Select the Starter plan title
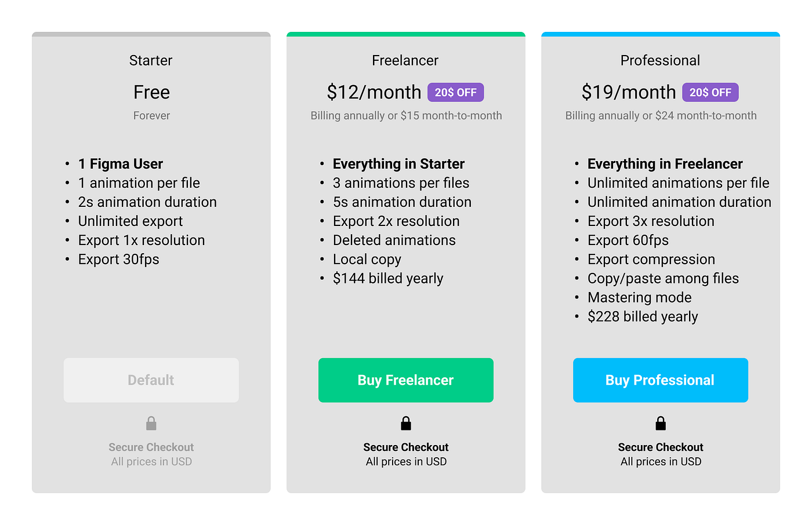Viewport: 812px width, 525px height. [151, 60]
